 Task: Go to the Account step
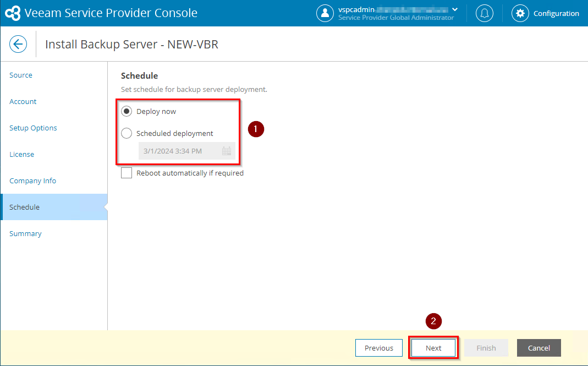(x=23, y=101)
